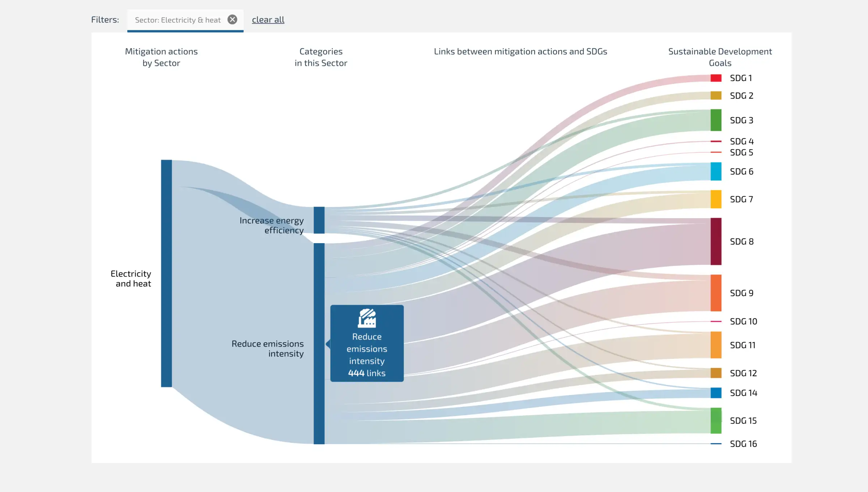Click the Sector: Electricity & heat filter tab

[x=178, y=20]
